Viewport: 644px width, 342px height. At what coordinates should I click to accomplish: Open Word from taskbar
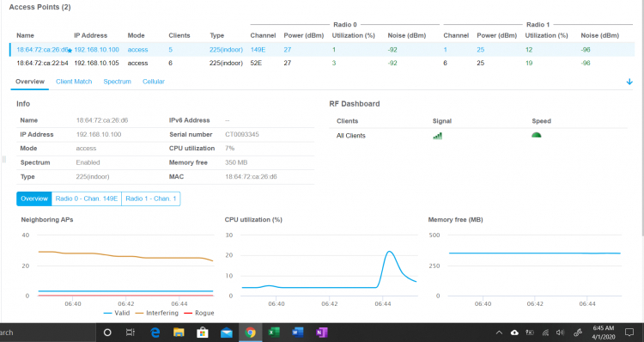(x=298, y=333)
